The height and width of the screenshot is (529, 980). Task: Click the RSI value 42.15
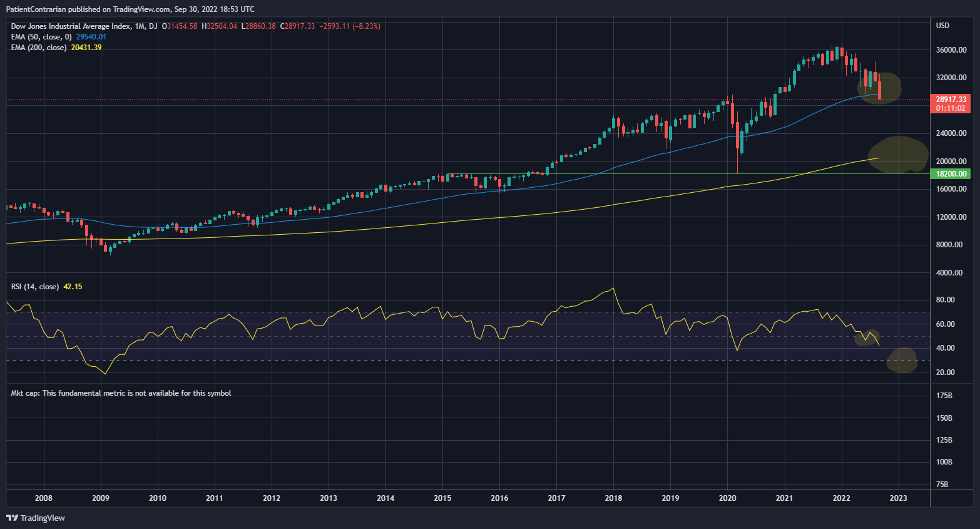point(73,287)
